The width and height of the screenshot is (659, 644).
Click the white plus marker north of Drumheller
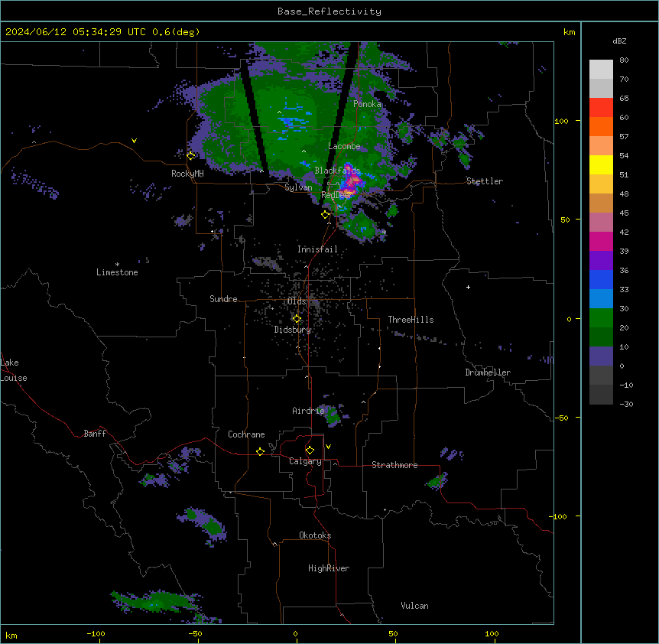click(x=468, y=287)
